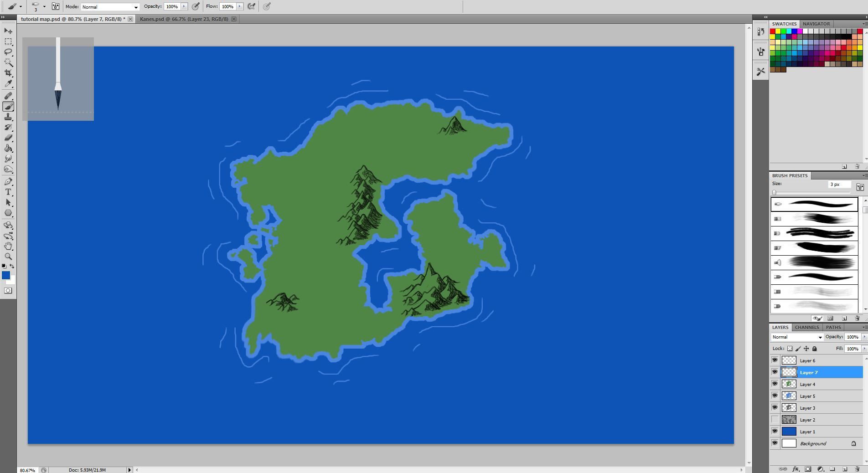
Task: Click the Delete layer trash icon
Action: coord(858,469)
